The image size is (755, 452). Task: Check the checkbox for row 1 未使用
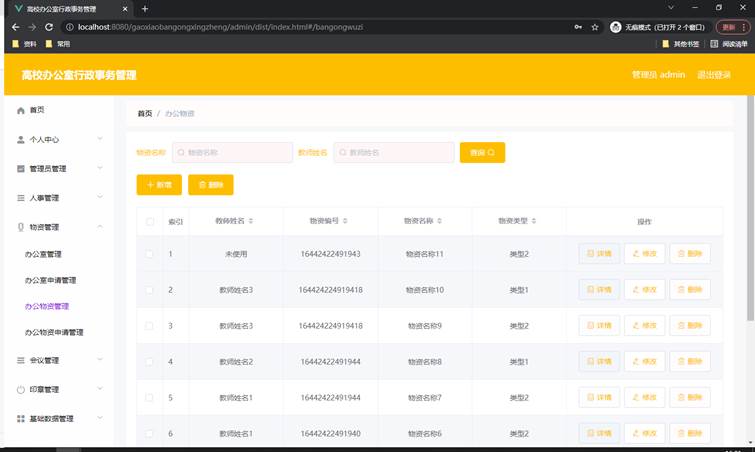149,254
